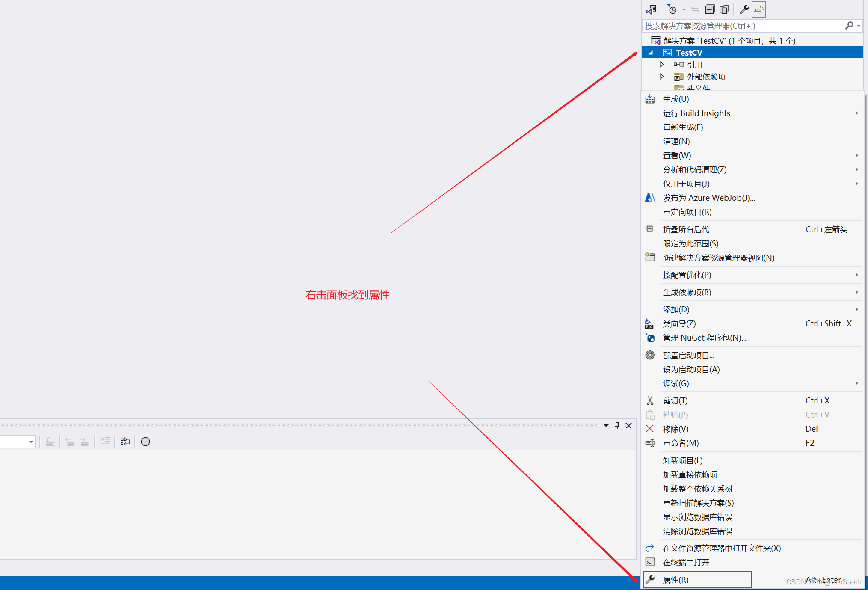Open properties wrench icon in Solution Explorer toolbar
Viewport: 868px width, 590px height.
click(x=744, y=9)
